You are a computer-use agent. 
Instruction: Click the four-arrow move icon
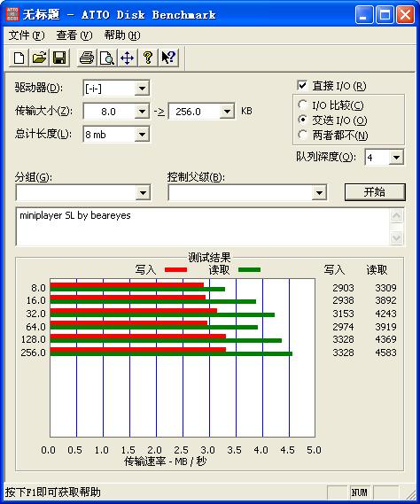[x=128, y=58]
